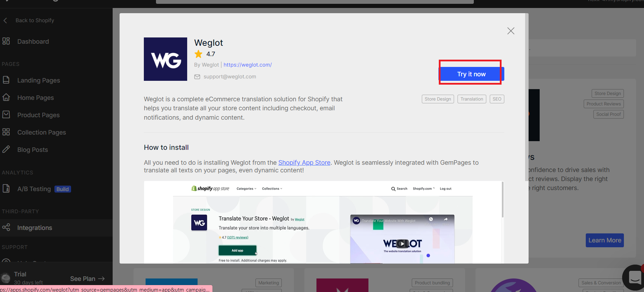Click support@weglot.com email text
This screenshot has height=292, width=644.
(230, 77)
